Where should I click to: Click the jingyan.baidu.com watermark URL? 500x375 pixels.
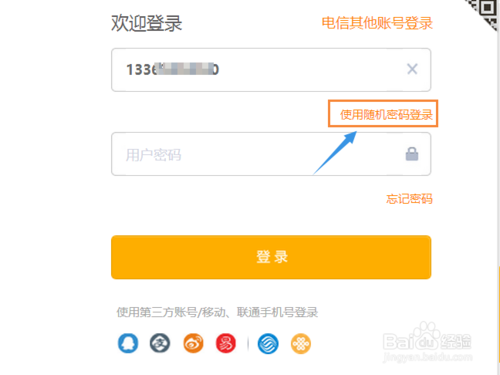coord(428,358)
